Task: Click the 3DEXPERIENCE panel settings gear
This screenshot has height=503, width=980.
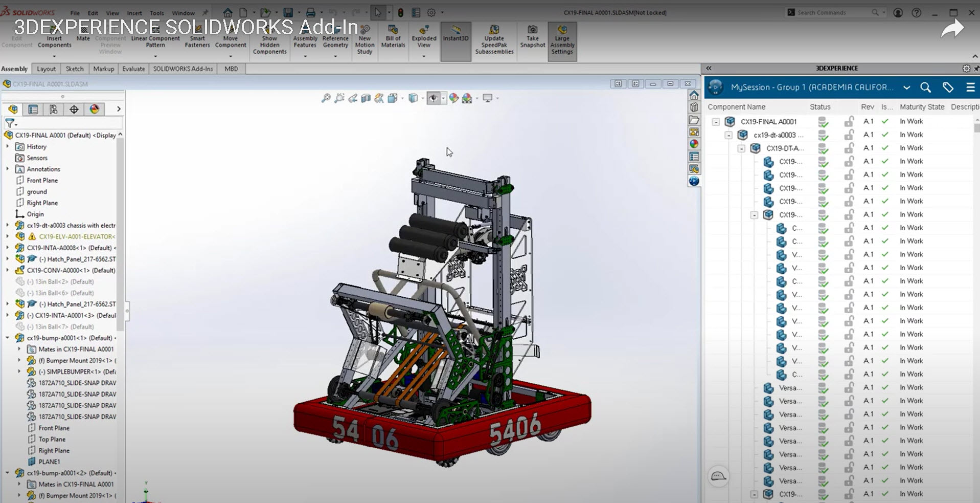Action: (x=966, y=68)
